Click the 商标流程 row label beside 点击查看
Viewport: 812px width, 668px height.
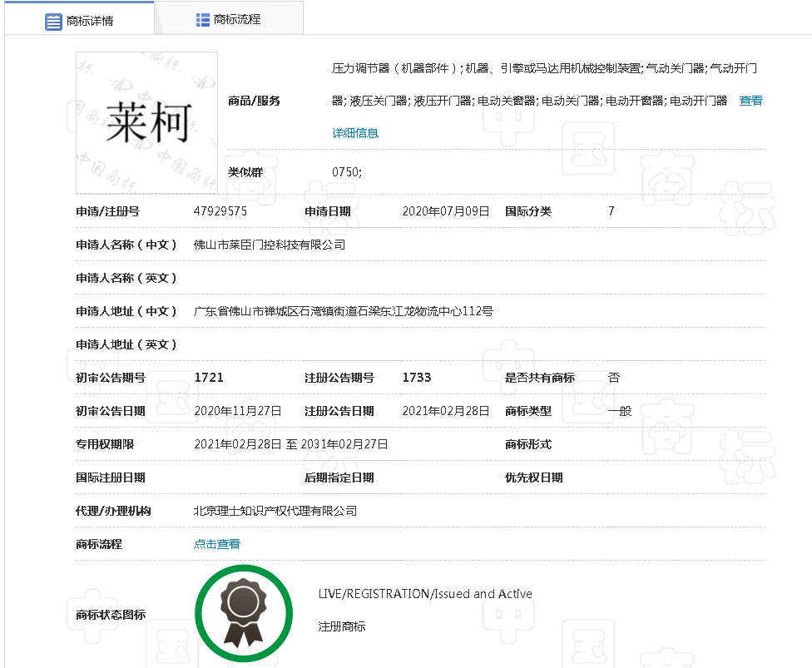pos(99,544)
